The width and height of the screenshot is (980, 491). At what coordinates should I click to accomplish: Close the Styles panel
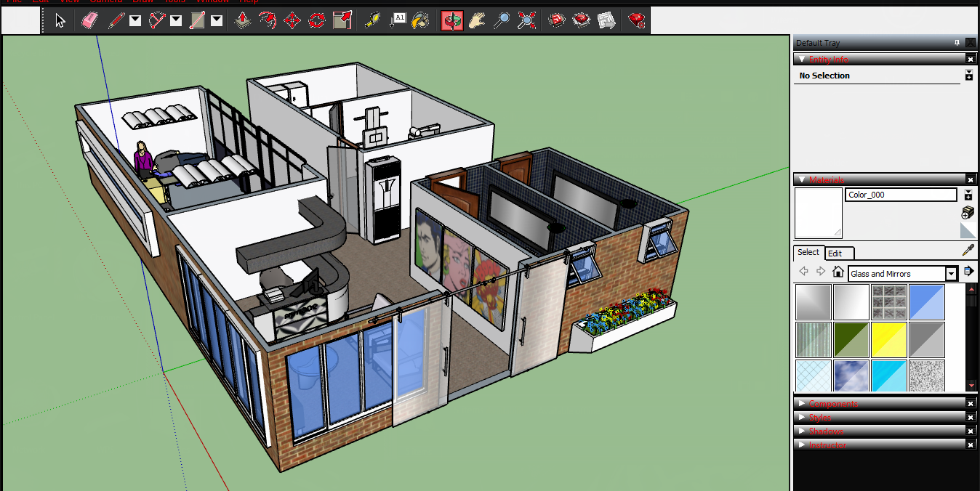click(970, 417)
